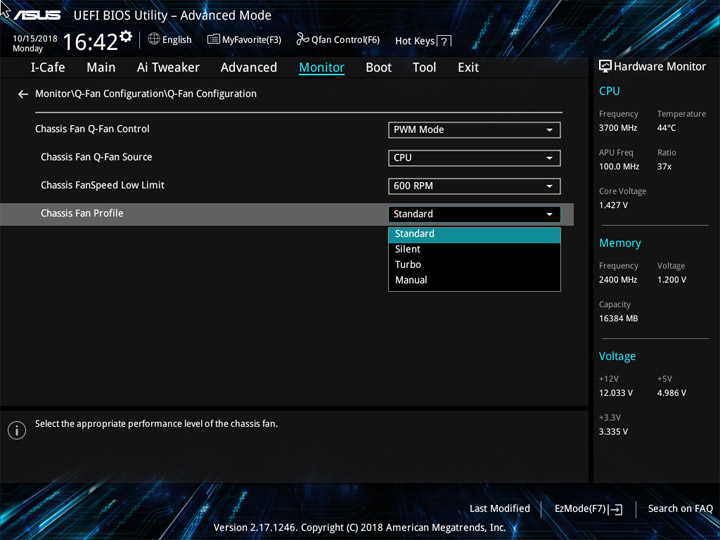The image size is (720, 540).
Task: Open the Ai Tweaker tab
Action: click(x=168, y=68)
